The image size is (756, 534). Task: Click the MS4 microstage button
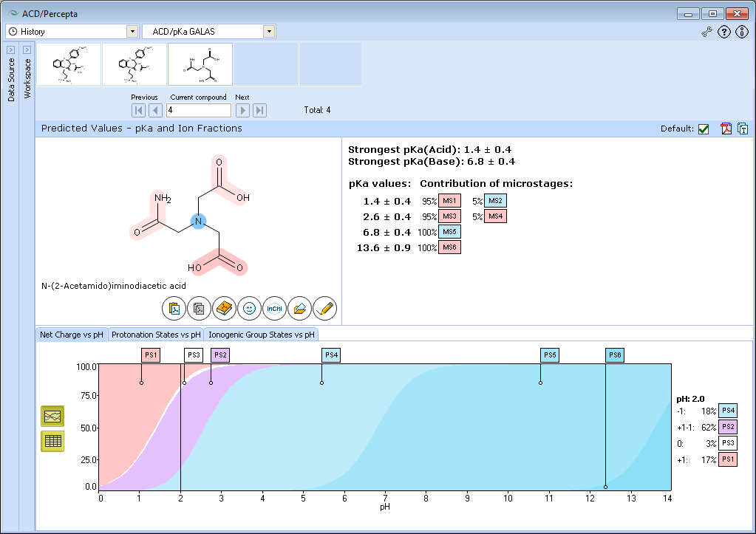[x=495, y=216]
